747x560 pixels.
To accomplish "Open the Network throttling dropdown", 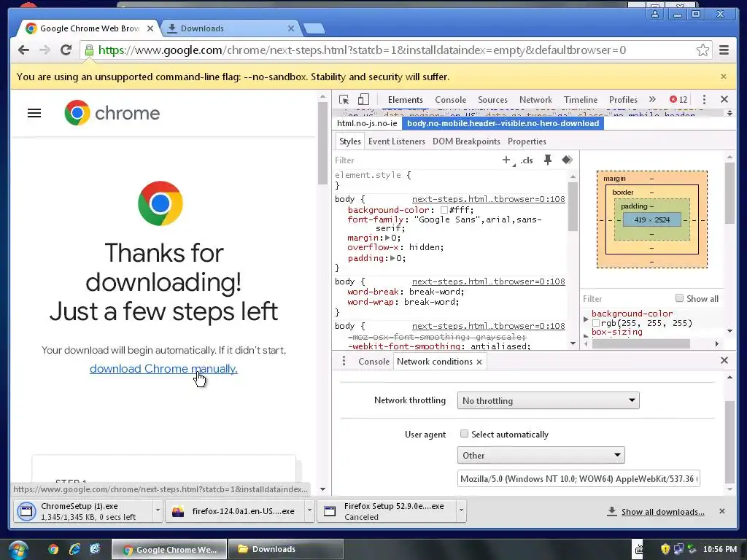I will coord(548,400).
